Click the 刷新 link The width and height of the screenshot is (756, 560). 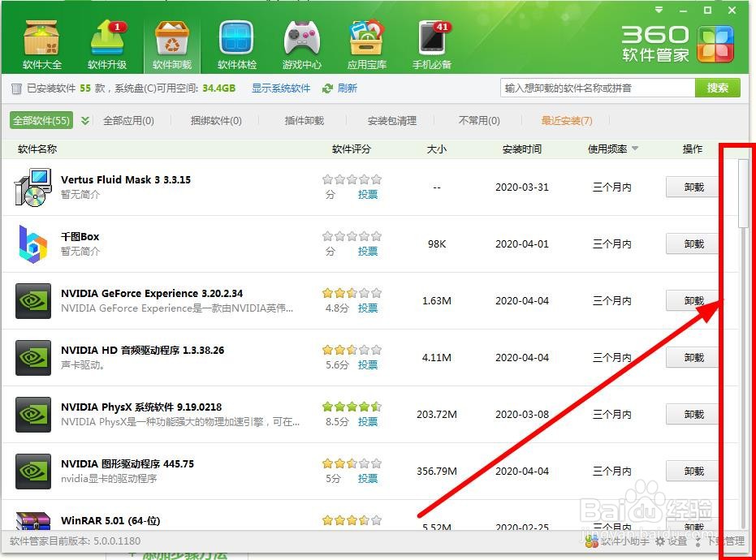point(348,88)
